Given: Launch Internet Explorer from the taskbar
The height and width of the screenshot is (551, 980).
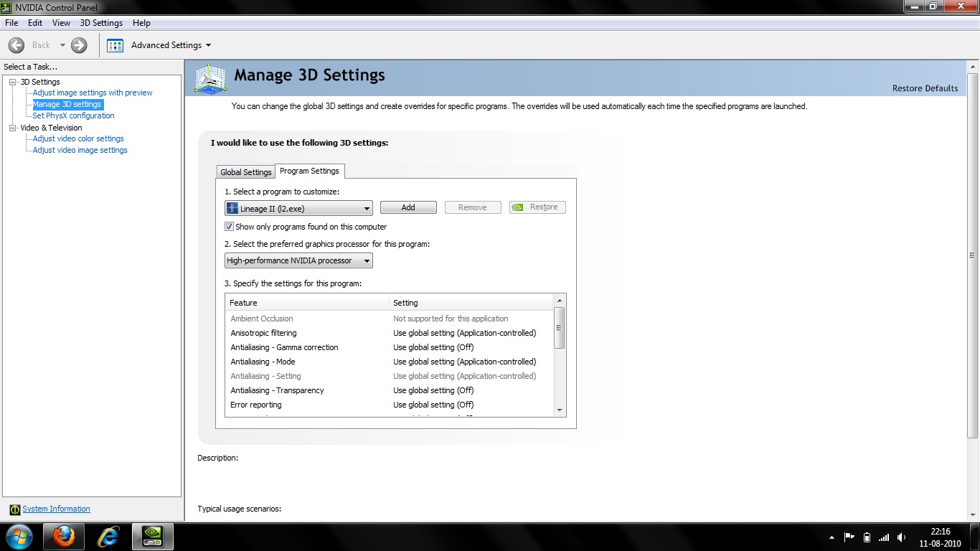Looking at the screenshot, I should [108, 537].
